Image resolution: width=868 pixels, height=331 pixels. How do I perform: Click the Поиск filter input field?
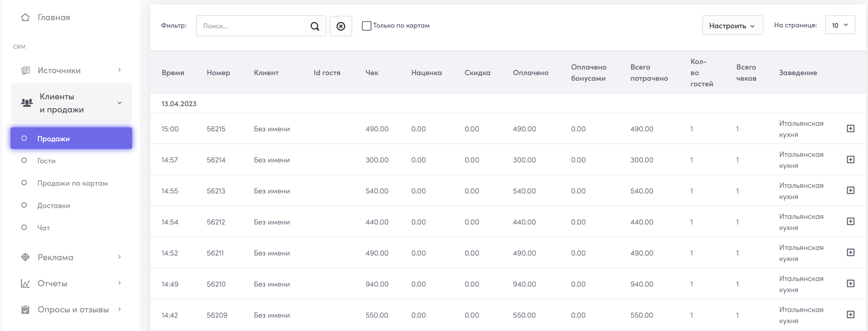250,26
